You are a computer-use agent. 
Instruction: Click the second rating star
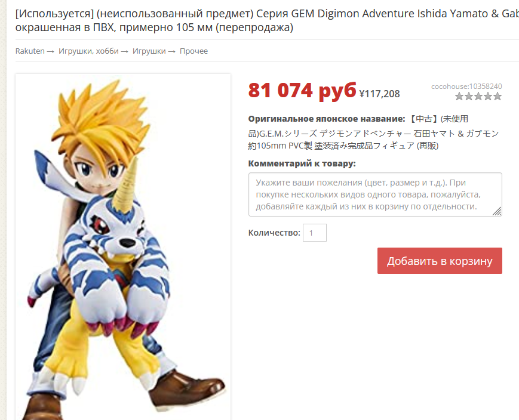click(469, 97)
